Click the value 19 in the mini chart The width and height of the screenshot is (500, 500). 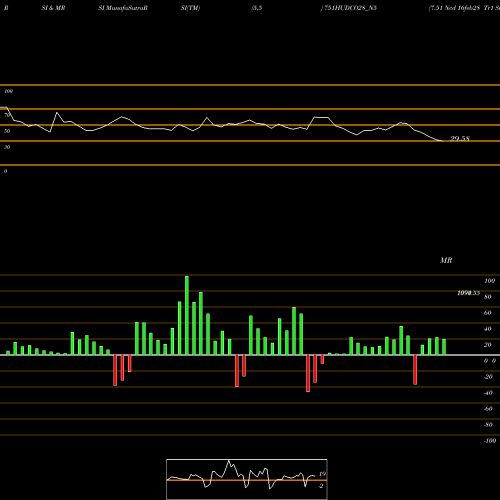click(322, 474)
